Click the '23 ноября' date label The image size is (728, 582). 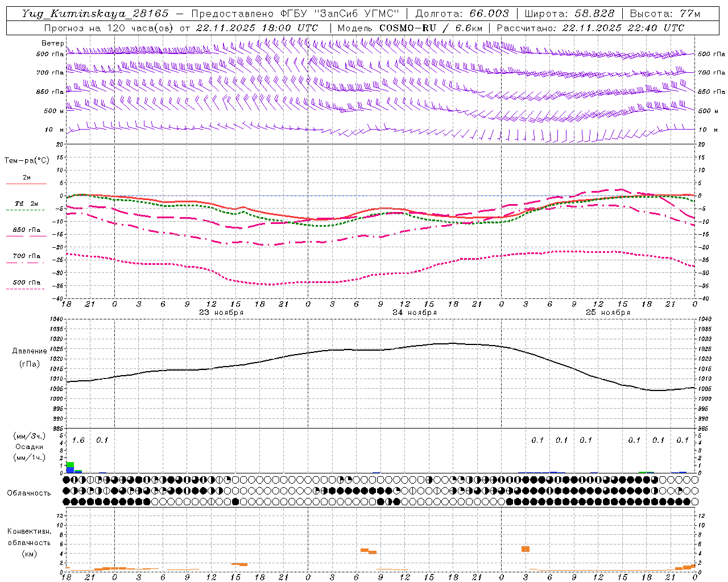click(x=221, y=313)
